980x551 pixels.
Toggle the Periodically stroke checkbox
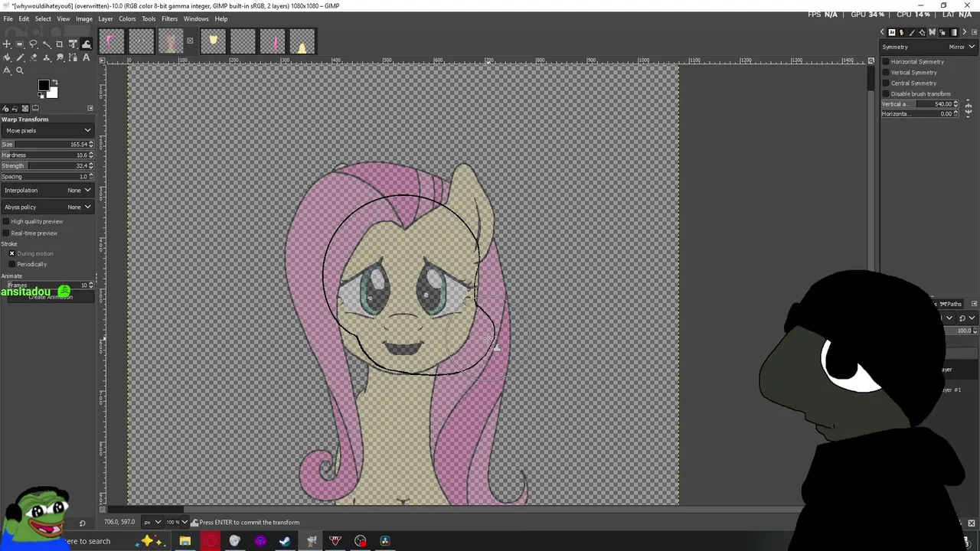11,264
